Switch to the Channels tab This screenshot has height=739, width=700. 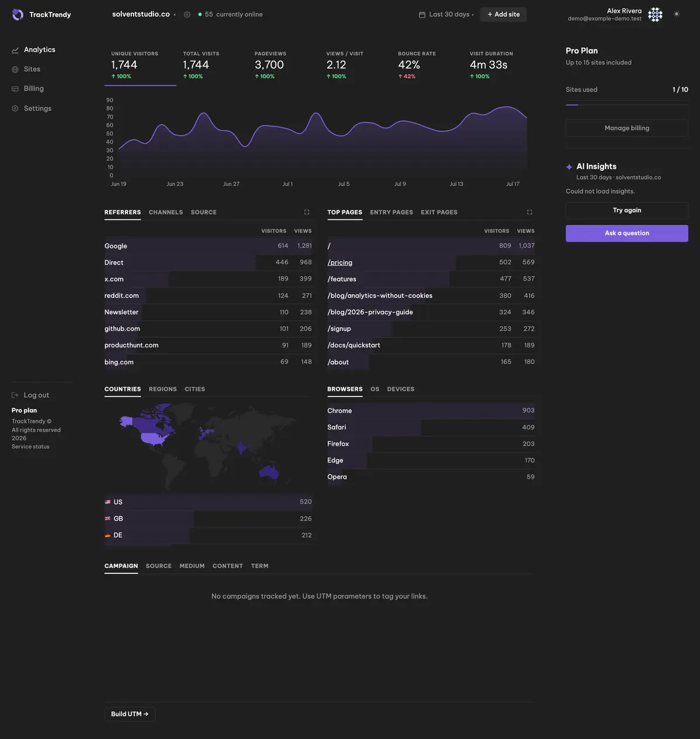(x=166, y=212)
